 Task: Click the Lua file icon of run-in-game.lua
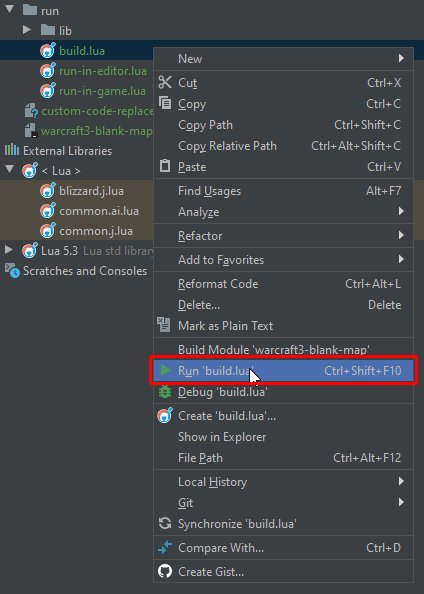pos(48,91)
